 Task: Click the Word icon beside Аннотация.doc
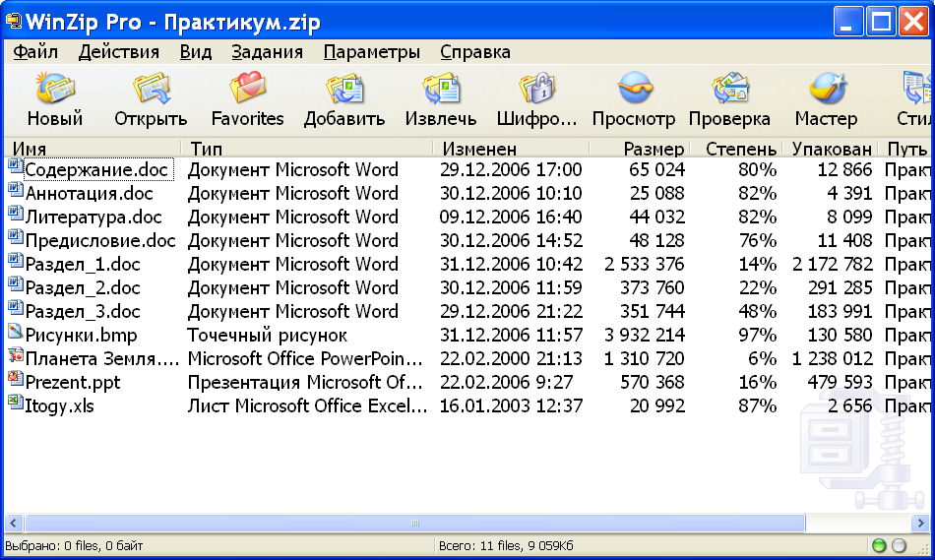pos(15,190)
